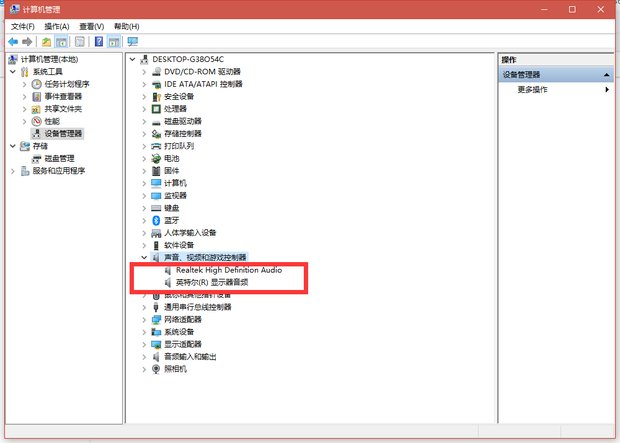This screenshot has width=620, height=443.
Task: Collapse the 系统工具 tree node
Action: 12,72
